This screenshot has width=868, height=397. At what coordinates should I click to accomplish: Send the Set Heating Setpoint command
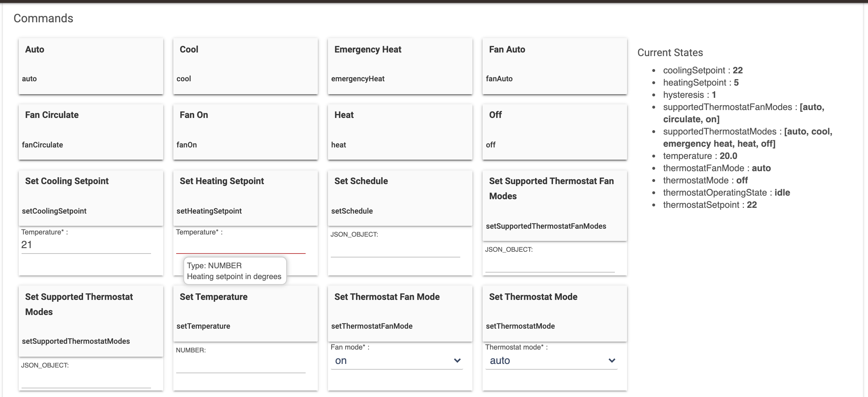click(x=246, y=198)
